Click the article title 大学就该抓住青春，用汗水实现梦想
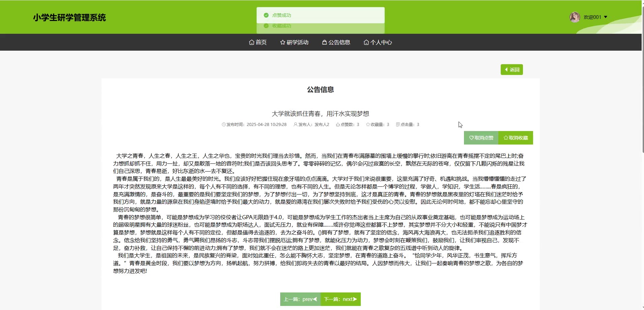The height and width of the screenshot is (310, 644). (320, 114)
